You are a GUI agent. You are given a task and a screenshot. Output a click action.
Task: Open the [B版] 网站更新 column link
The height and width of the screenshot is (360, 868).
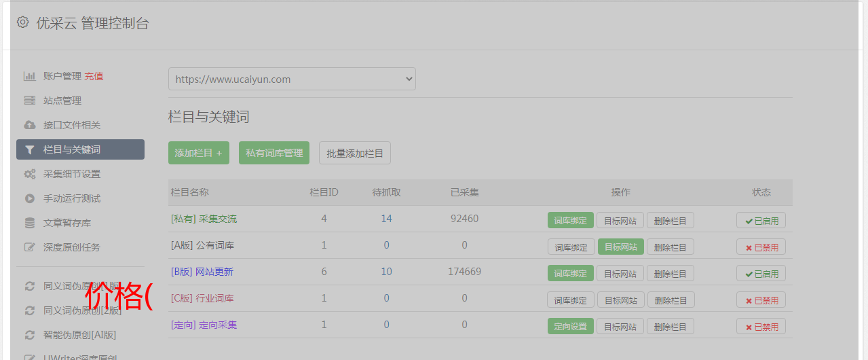[202, 272]
